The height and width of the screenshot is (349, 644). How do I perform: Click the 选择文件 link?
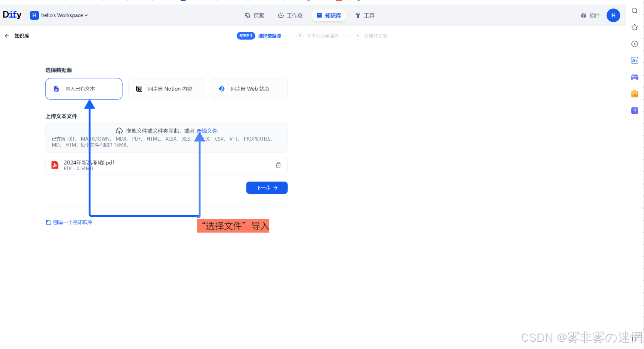(207, 131)
